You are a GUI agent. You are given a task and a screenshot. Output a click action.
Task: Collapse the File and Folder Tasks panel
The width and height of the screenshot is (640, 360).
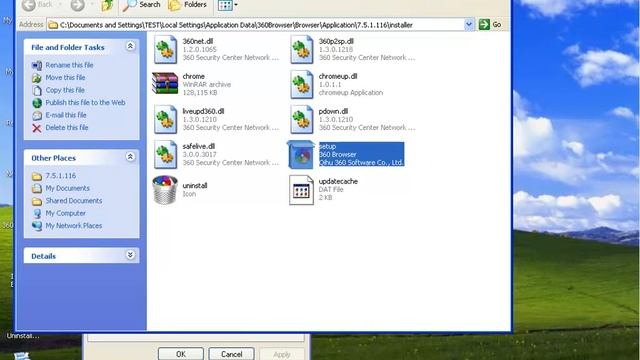130,46
